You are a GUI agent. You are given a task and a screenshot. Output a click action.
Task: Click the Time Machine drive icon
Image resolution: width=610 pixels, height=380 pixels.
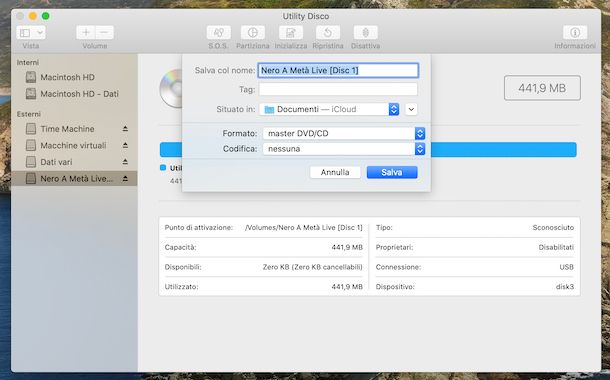pos(31,129)
